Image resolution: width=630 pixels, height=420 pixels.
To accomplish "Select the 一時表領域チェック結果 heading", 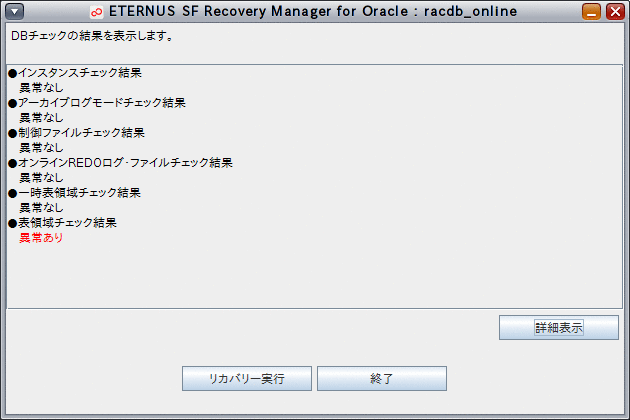I will point(74,193).
